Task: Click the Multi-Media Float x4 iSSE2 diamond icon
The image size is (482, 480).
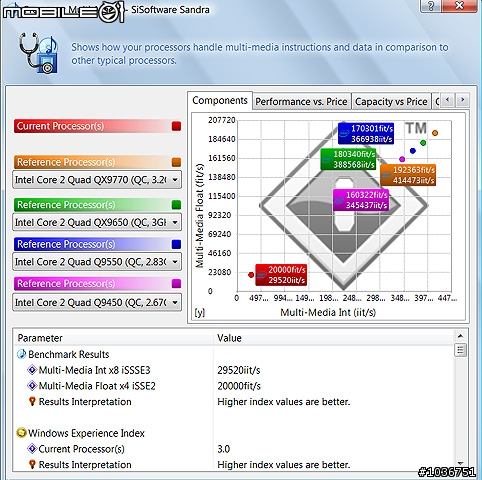Action: coord(32,386)
